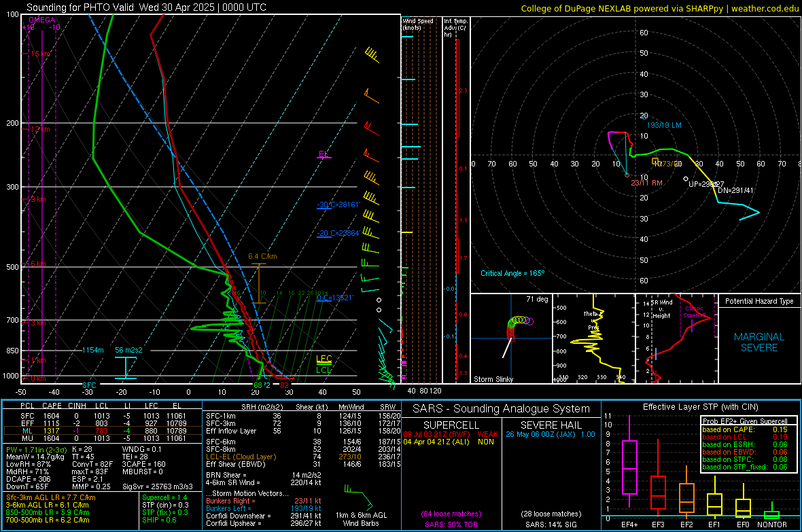This screenshot has height=532, width=802.
Task: Click the '1154m' label at 850 mb
Action: tap(92, 350)
